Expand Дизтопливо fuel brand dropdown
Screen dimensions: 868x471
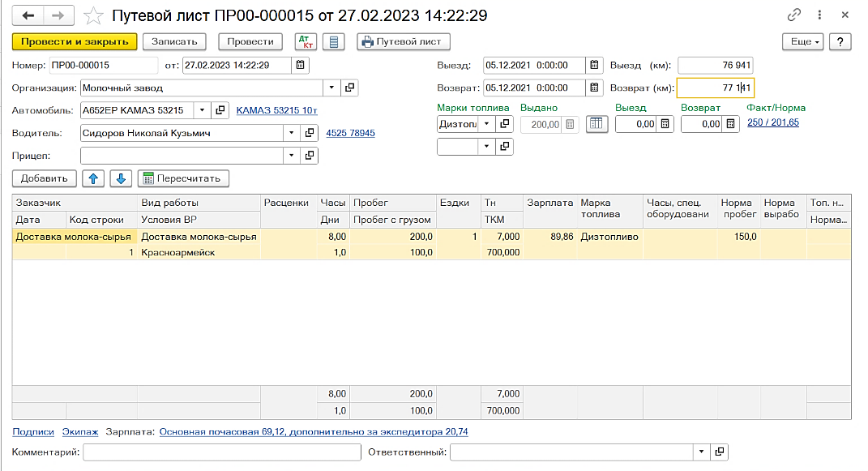coord(486,124)
